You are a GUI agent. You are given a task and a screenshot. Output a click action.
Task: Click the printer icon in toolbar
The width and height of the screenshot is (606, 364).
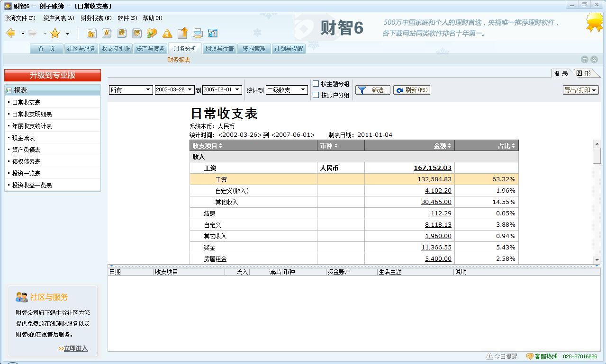198,33
